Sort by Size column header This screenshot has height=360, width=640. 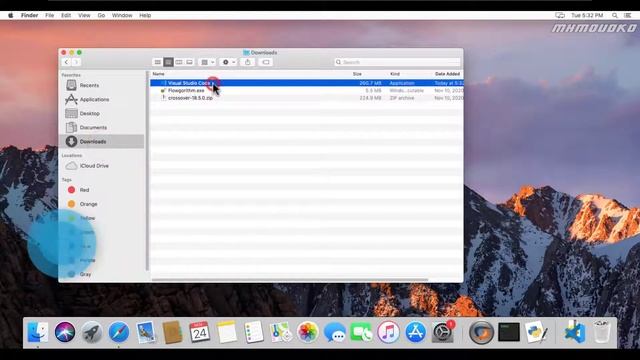click(357, 74)
